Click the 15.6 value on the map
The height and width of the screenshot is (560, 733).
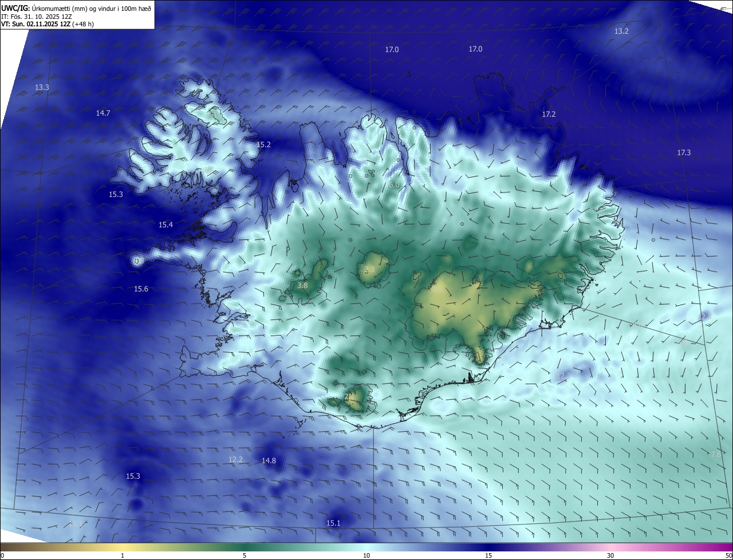click(x=141, y=289)
